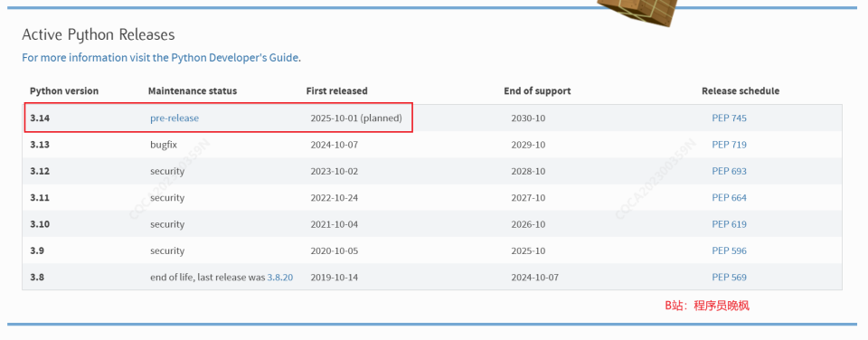This screenshot has height=340, width=868.
Task: Click the First released column header
Action: pos(336,90)
